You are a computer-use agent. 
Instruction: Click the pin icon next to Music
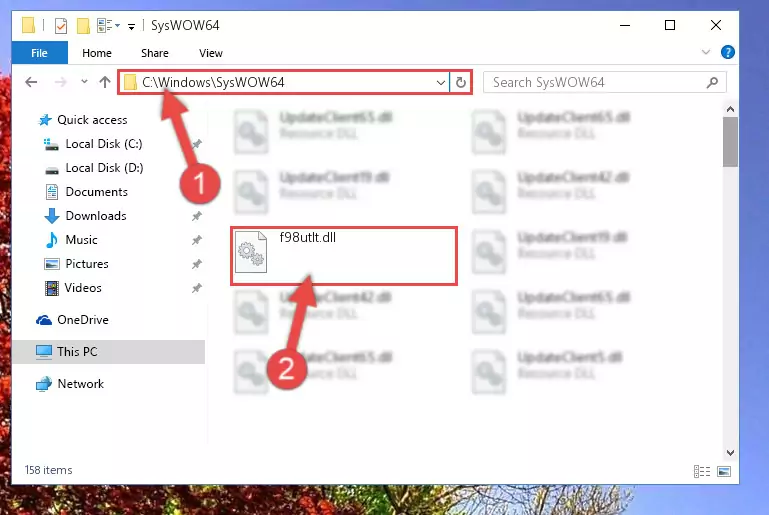(x=197, y=240)
